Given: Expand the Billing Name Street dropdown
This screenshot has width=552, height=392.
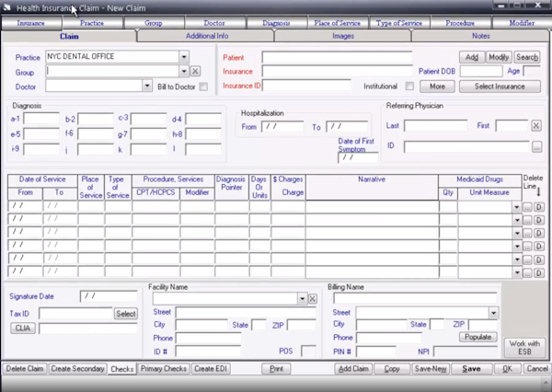Looking at the screenshot, I should tap(494, 313).
